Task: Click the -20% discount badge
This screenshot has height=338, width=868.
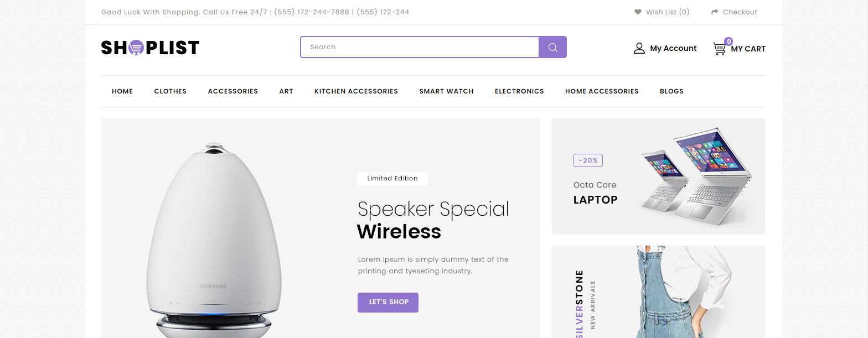Action: coord(588,160)
